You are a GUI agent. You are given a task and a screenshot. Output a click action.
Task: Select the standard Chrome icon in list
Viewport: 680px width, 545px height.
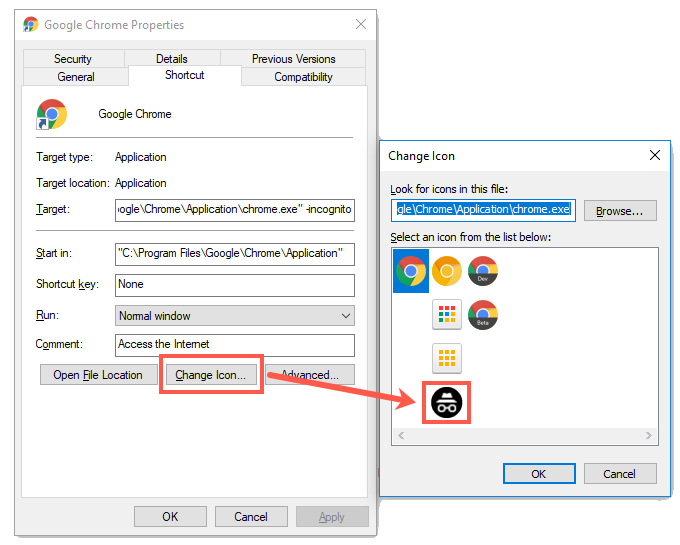(x=411, y=271)
